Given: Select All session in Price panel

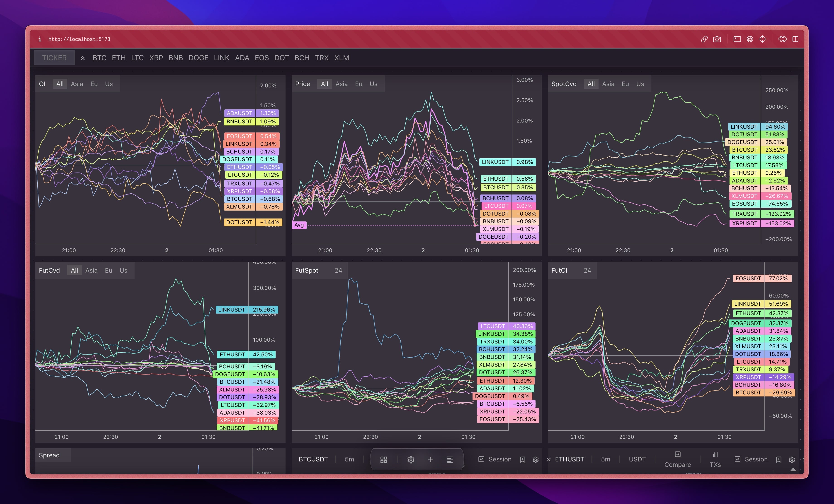Looking at the screenshot, I should [324, 84].
